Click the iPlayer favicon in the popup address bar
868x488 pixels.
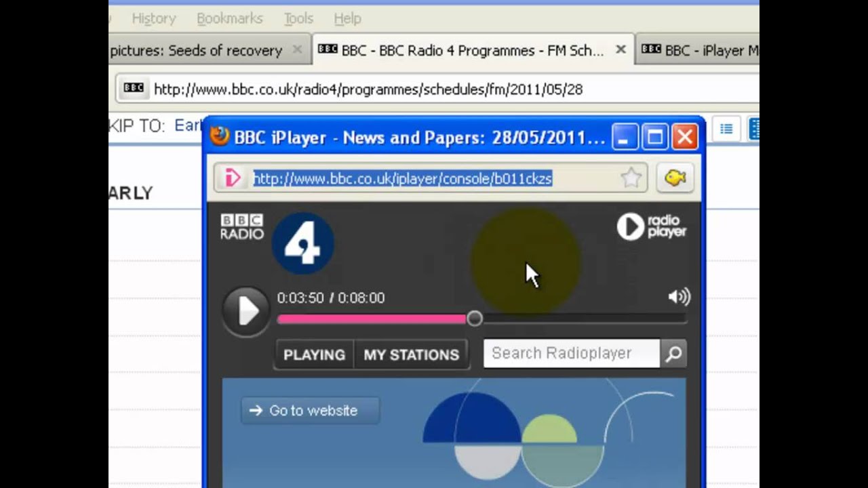[x=233, y=178]
